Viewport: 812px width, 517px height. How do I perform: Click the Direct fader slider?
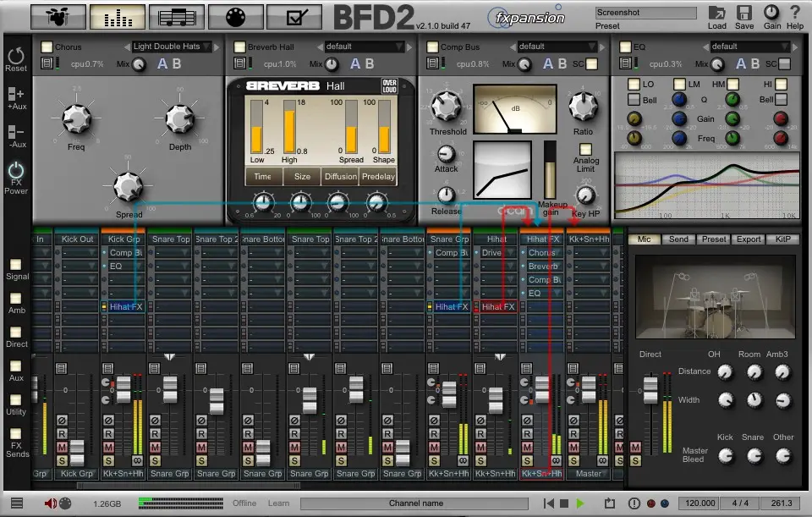click(x=650, y=390)
